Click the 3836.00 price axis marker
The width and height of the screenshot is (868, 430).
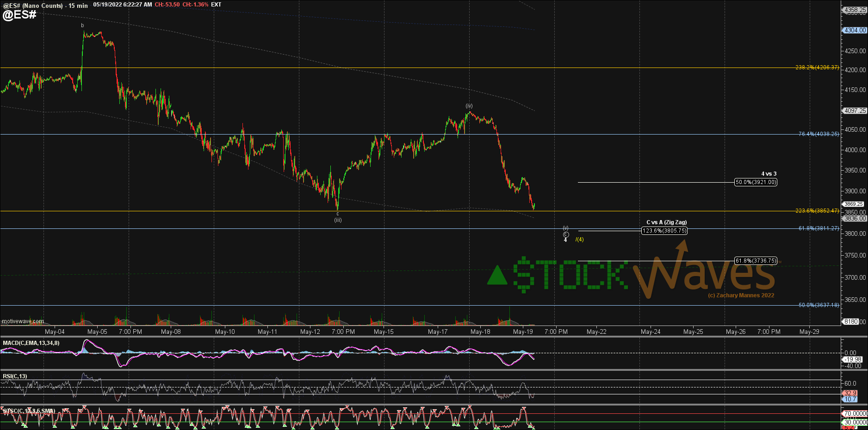coord(855,218)
